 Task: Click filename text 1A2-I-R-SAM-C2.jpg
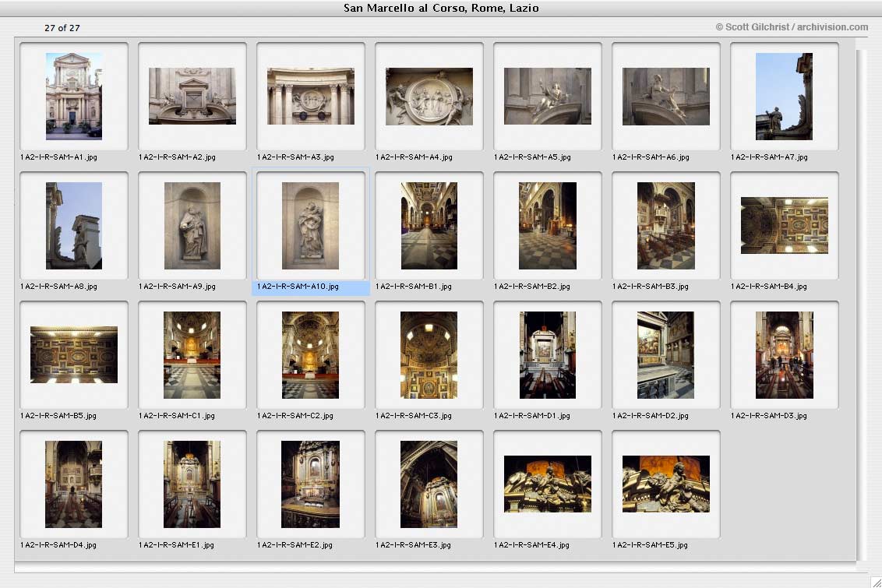[x=295, y=416]
